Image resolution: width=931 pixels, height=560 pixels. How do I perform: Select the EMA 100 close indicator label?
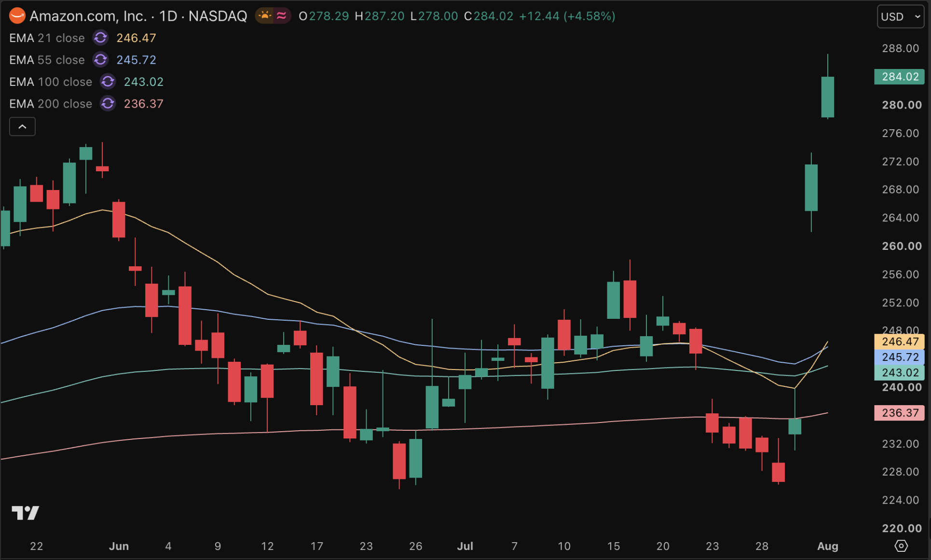[51, 82]
